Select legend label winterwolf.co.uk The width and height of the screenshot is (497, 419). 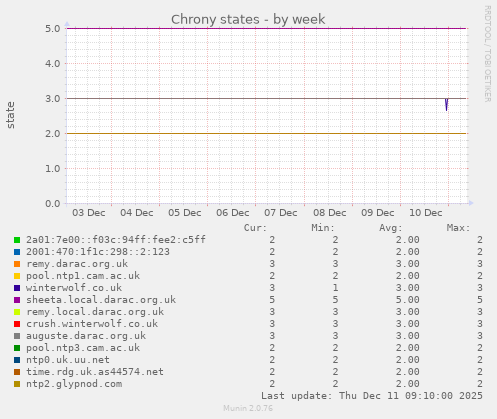74,288
